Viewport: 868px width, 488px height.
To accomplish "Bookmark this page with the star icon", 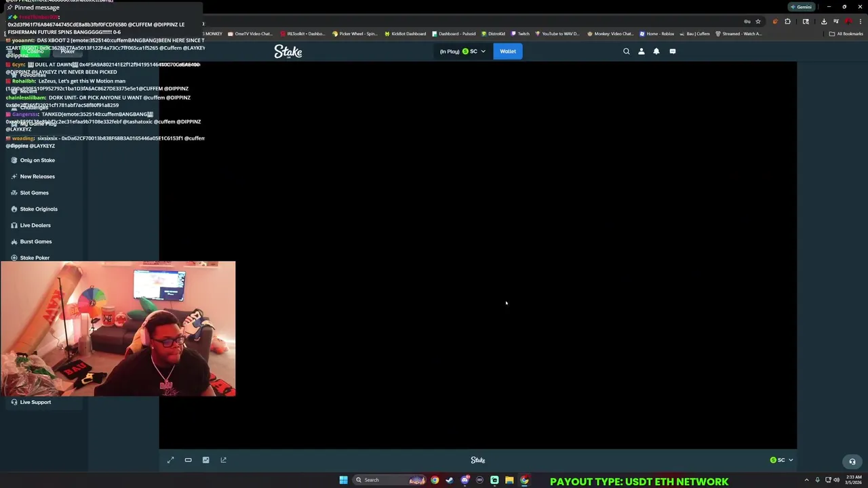I will [x=758, y=22].
